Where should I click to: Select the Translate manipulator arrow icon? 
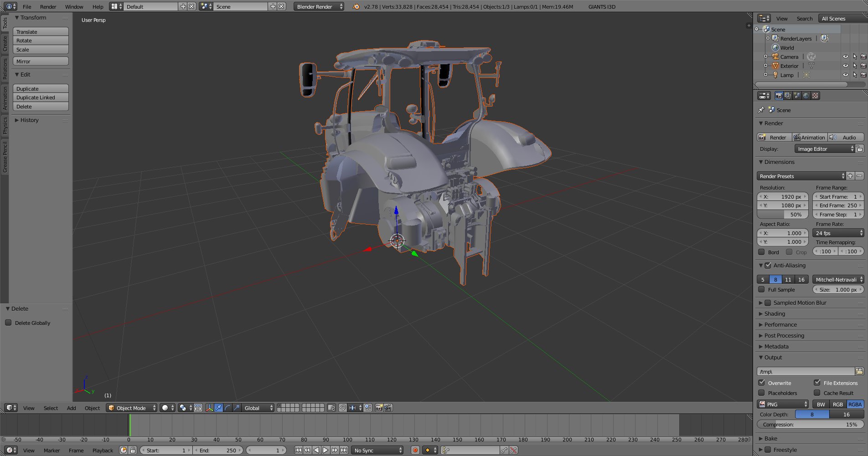pyautogui.click(x=218, y=408)
